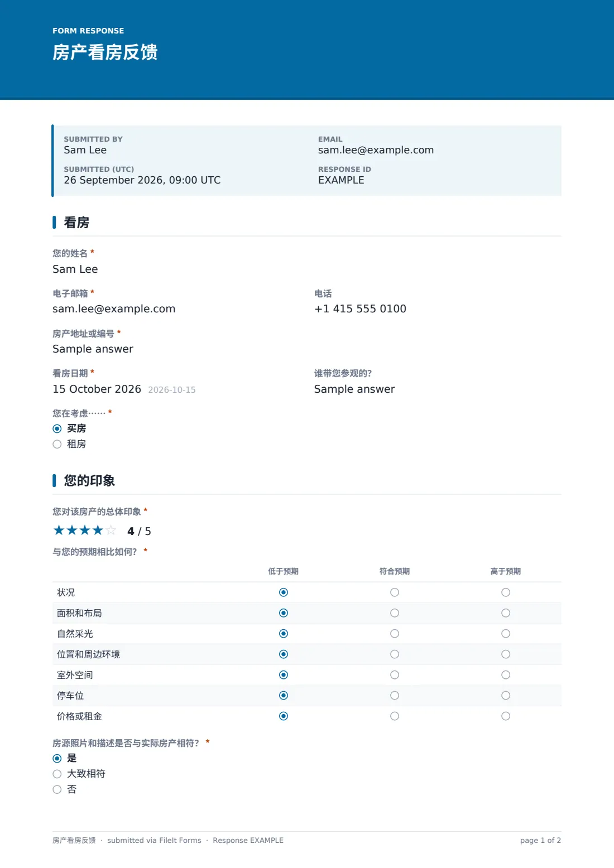
Task: Click the ISO date 2026-10-15
Action: (172, 390)
